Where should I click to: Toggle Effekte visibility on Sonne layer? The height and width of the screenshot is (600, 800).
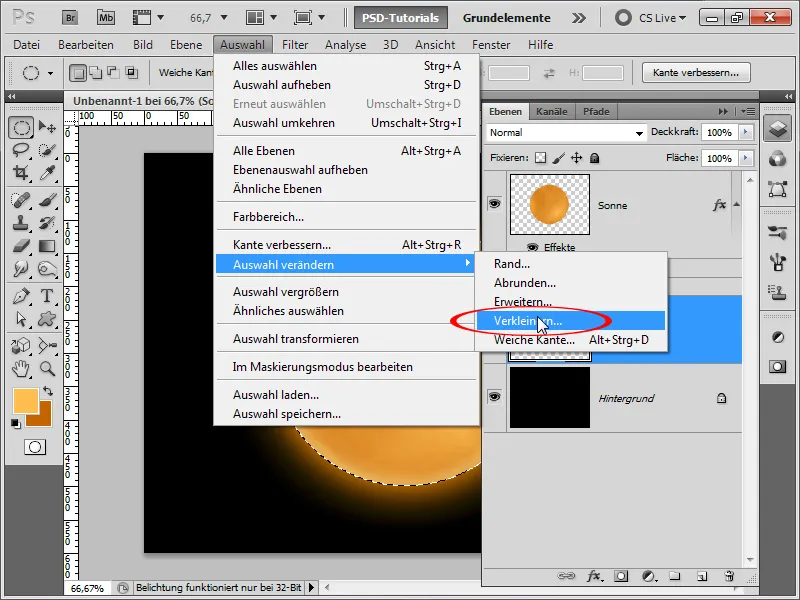coord(533,247)
